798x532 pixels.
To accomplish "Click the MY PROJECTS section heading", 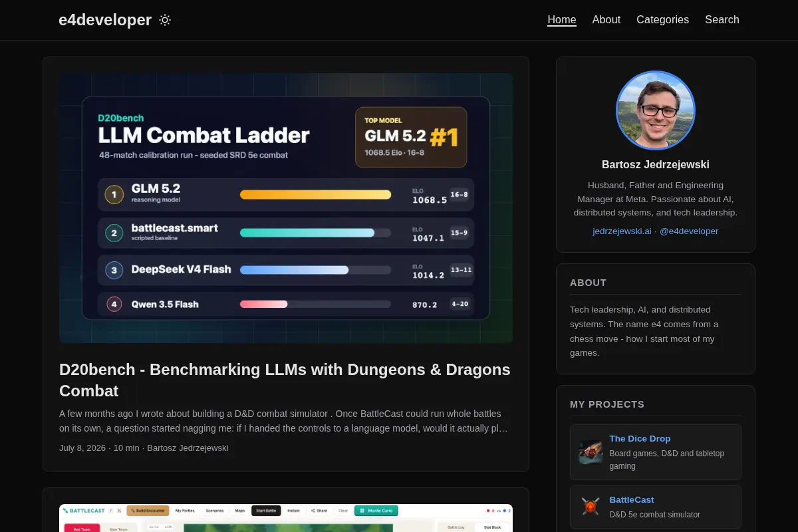I will tap(607, 404).
